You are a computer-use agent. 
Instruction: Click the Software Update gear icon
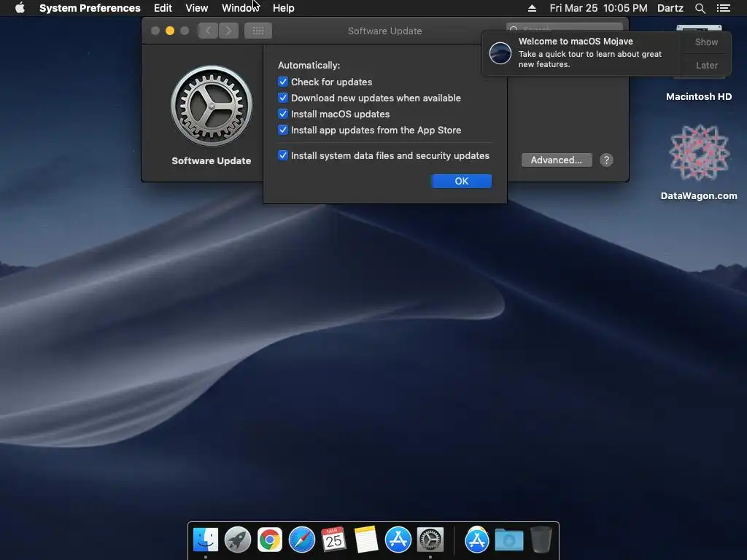point(212,106)
